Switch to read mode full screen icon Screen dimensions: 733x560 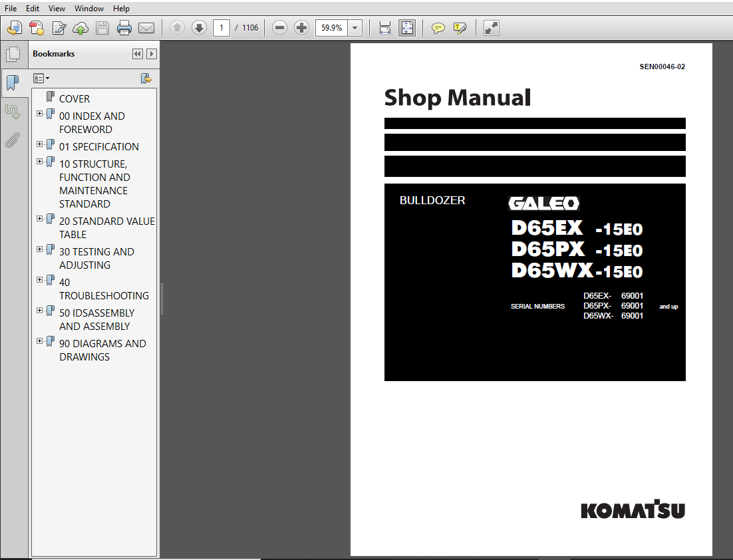492,28
